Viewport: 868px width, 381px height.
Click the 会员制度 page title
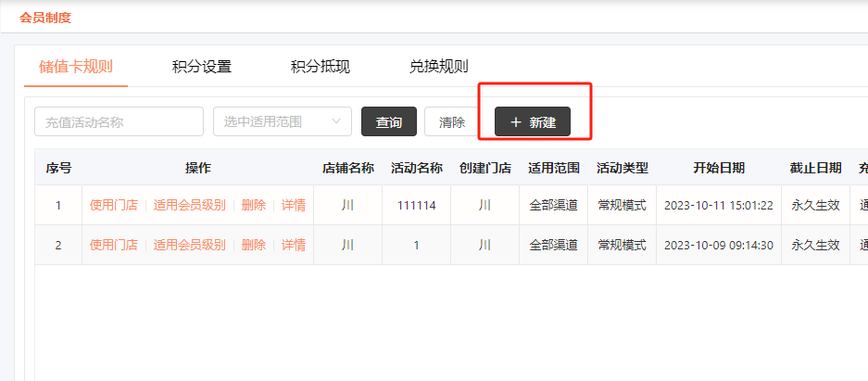(45, 18)
